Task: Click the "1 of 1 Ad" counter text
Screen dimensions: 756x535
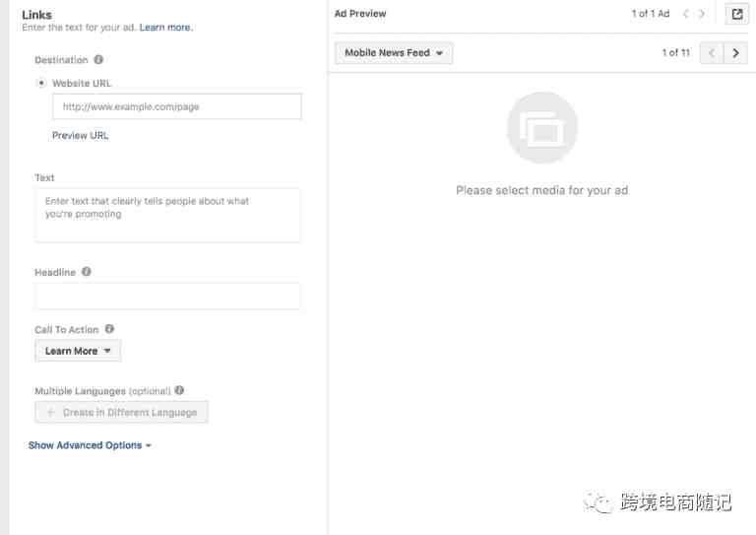Action: point(651,14)
